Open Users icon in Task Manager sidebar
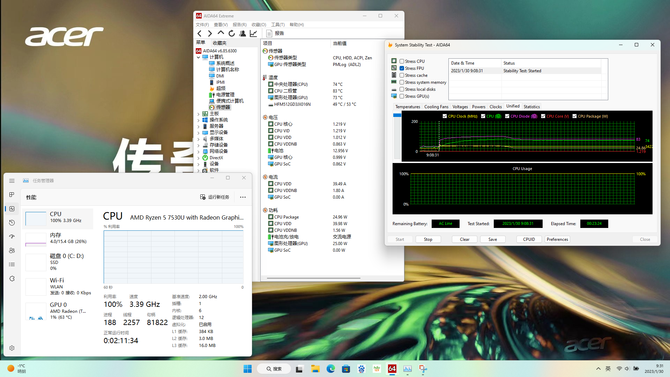The image size is (670, 377). (x=12, y=250)
